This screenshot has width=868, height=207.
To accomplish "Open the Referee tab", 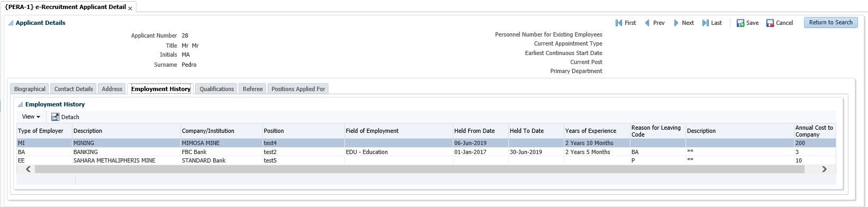I will 253,89.
